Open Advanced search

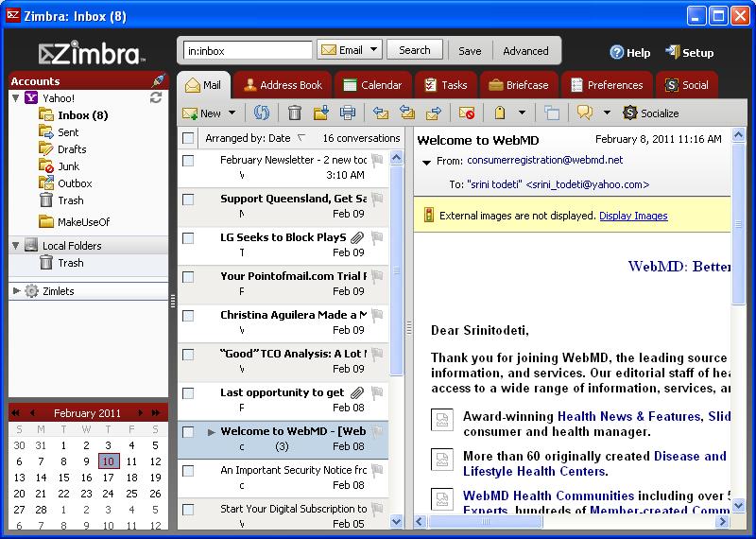[x=525, y=51]
